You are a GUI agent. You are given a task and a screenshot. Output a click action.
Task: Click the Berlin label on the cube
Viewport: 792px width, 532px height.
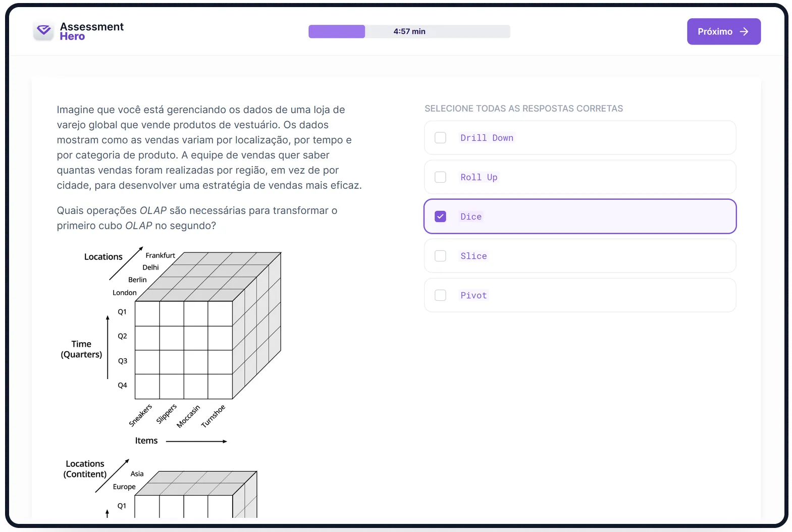137,280
